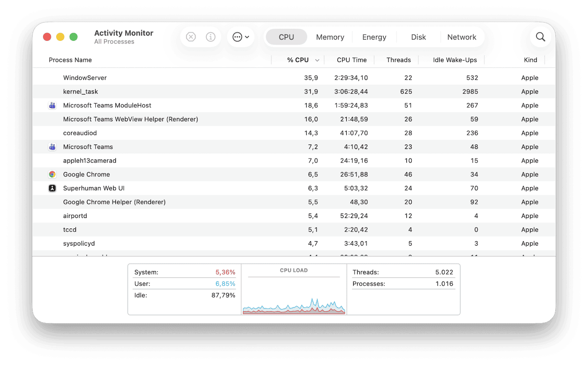Click the All Processes subtitle
The height and width of the screenshot is (366, 588).
(x=114, y=42)
